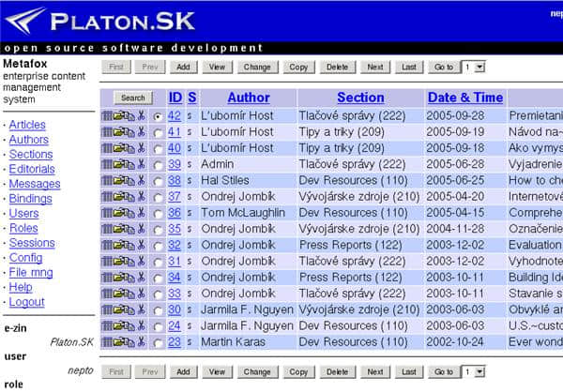563x392 pixels.
Task: Select radio button for article 36
Action: click(x=158, y=214)
